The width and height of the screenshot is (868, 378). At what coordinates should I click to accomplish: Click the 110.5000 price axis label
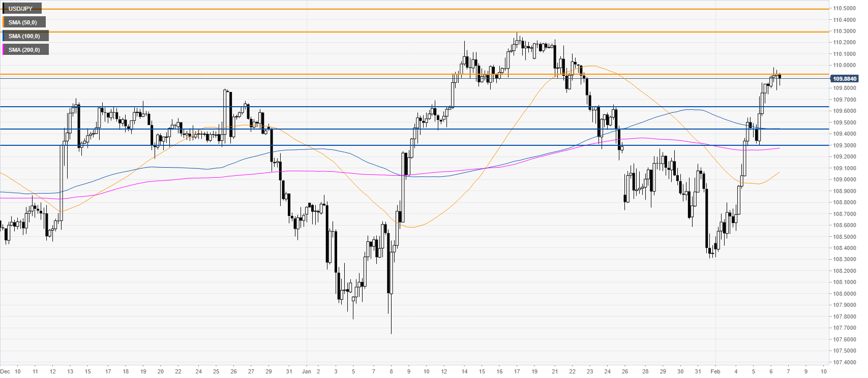coord(844,9)
